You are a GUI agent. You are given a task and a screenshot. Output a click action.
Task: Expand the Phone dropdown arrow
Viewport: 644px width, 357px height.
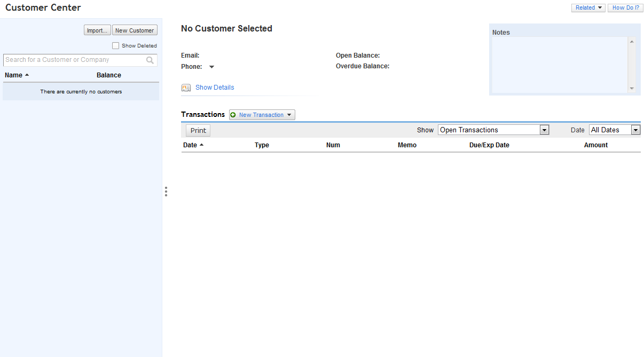pos(211,67)
